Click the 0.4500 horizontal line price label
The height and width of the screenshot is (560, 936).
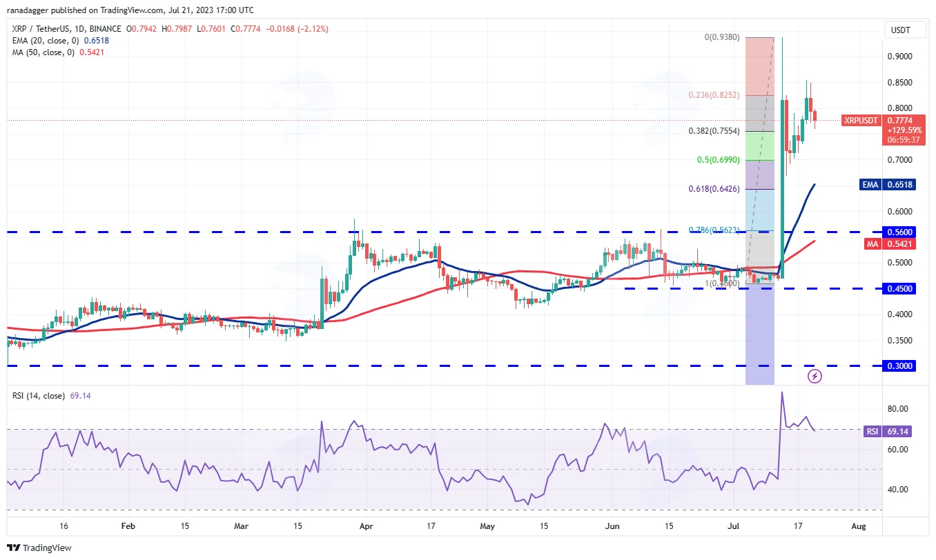(900, 289)
